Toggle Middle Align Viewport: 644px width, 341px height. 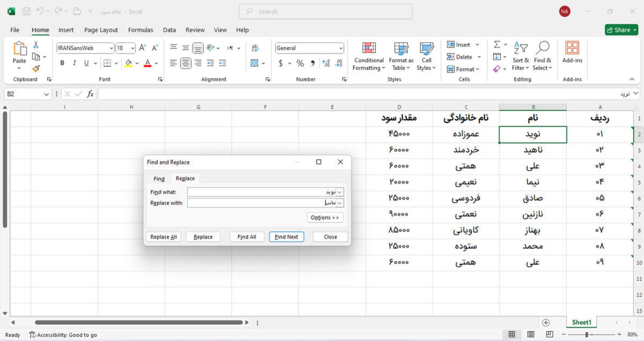(185, 48)
